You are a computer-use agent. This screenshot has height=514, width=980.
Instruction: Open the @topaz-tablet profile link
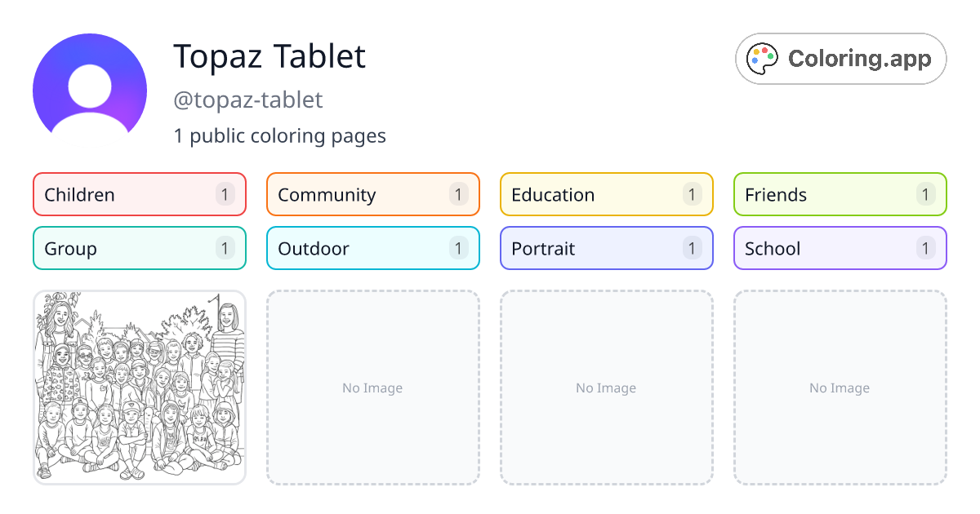[248, 100]
